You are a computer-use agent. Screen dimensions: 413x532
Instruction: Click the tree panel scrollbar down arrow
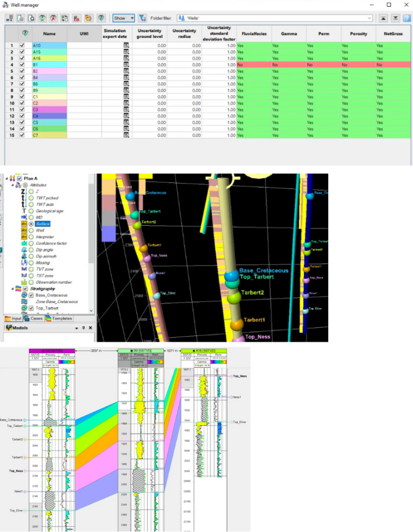point(91,310)
